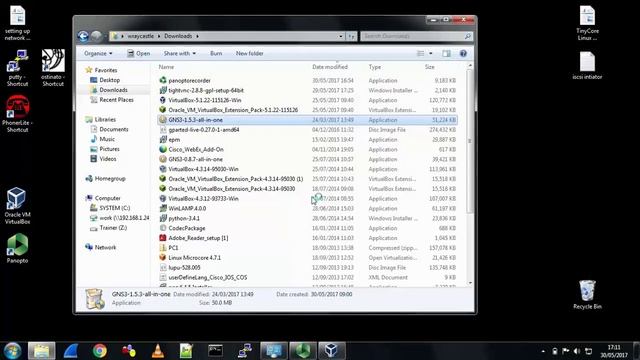Open the Explorer Help icon
Image resolution: width=640 pixels, height=360 pixels.
click(463, 53)
